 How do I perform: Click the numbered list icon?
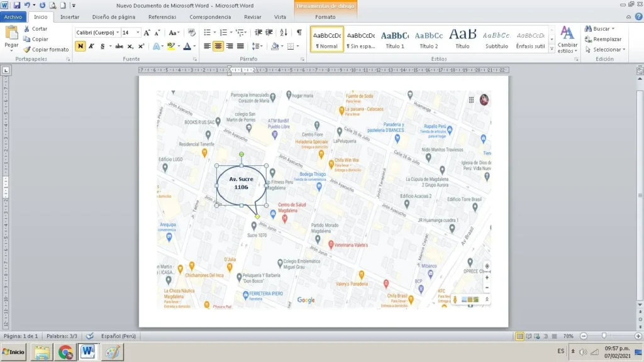tap(223, 33)
